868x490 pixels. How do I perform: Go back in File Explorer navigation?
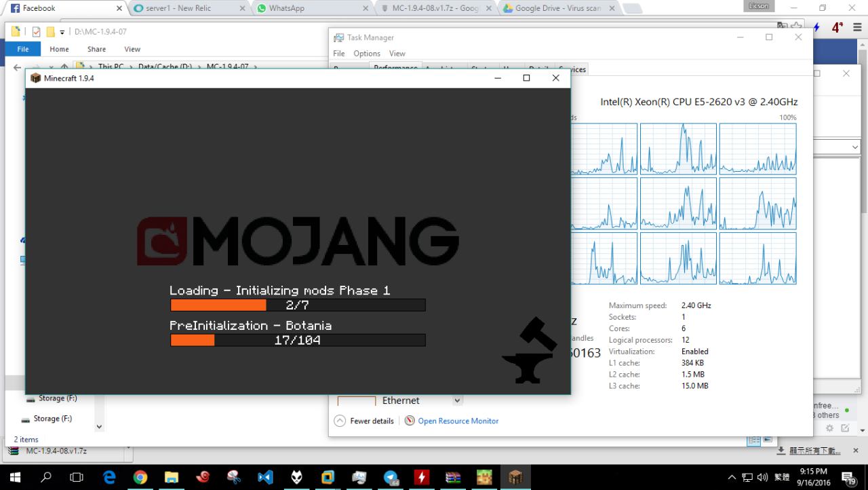18,67
